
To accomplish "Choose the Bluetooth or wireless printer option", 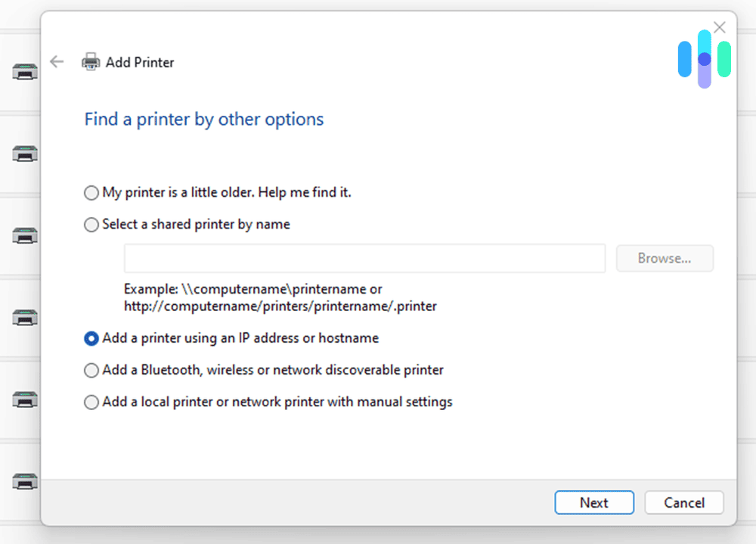I will coord(91,370).
